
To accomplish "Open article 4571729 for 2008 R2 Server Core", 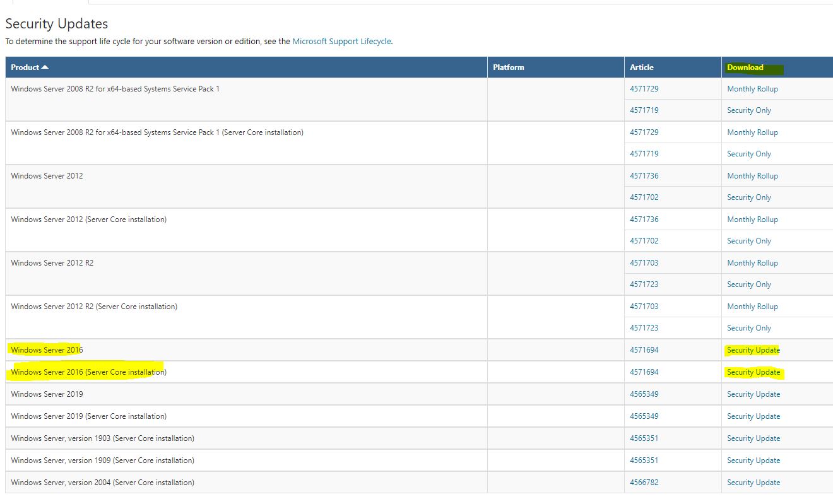I will tap(644, 132).
